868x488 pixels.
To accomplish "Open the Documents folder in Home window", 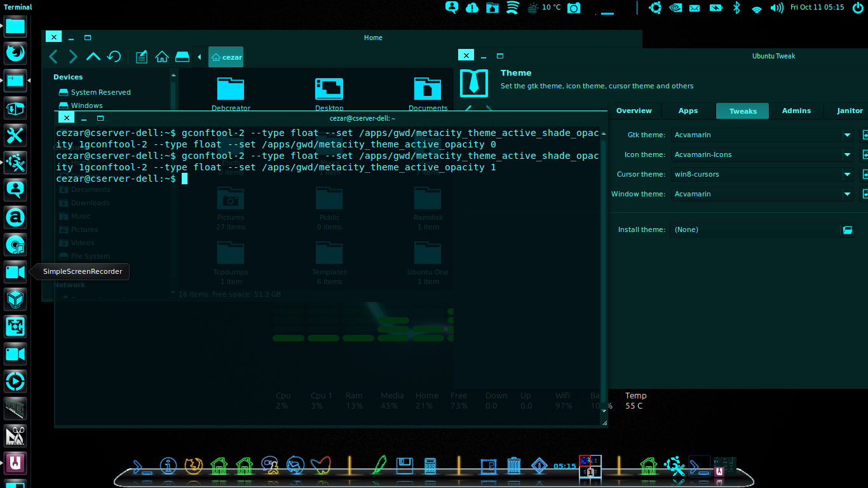I will pyautogui.click(x=428, y=94).
